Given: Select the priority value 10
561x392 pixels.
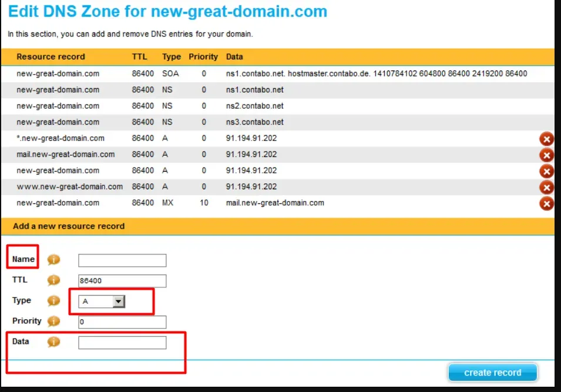Looking at the screenshot, I should pos(204,203).
